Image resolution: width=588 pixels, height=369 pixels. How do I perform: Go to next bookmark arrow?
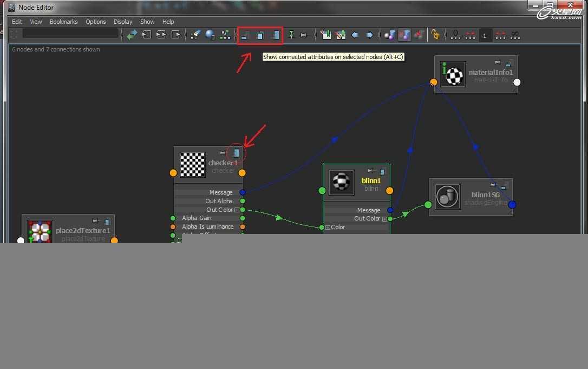pyautogui.click(x=369, y=35)
